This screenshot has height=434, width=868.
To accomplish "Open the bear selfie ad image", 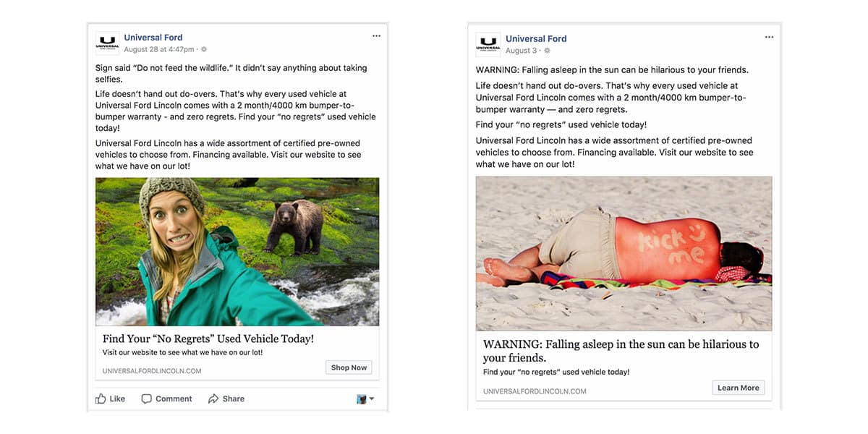I will click(237, 252).
